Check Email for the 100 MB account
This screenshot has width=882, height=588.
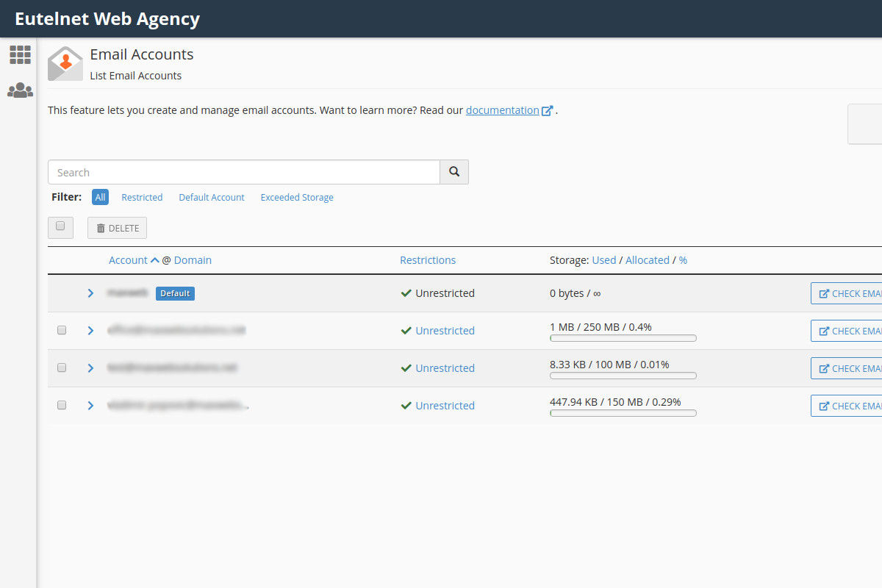point(847,368)
